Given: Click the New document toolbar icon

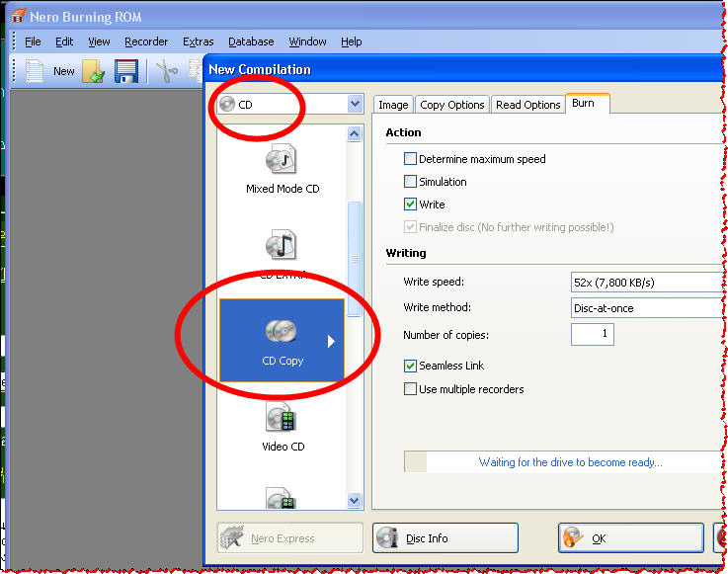Looking at the screenshot, I should click(x=35, y=71).
